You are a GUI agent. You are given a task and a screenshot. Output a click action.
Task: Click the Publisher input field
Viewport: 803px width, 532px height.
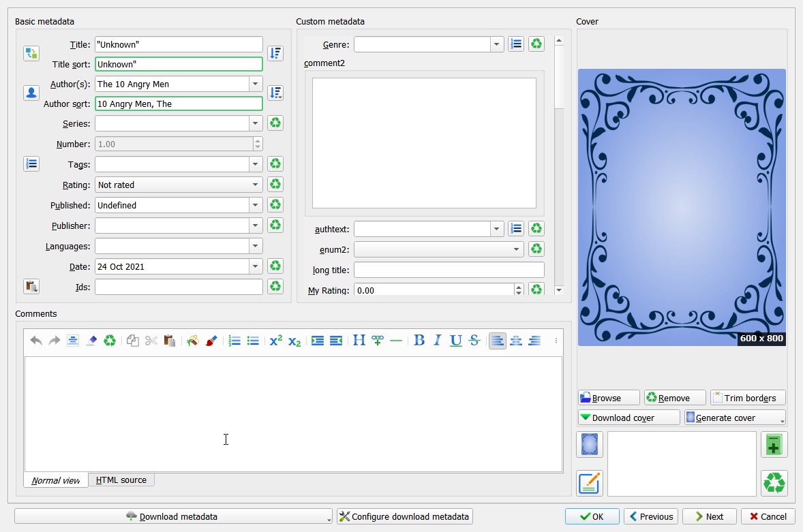click(171, 225)
